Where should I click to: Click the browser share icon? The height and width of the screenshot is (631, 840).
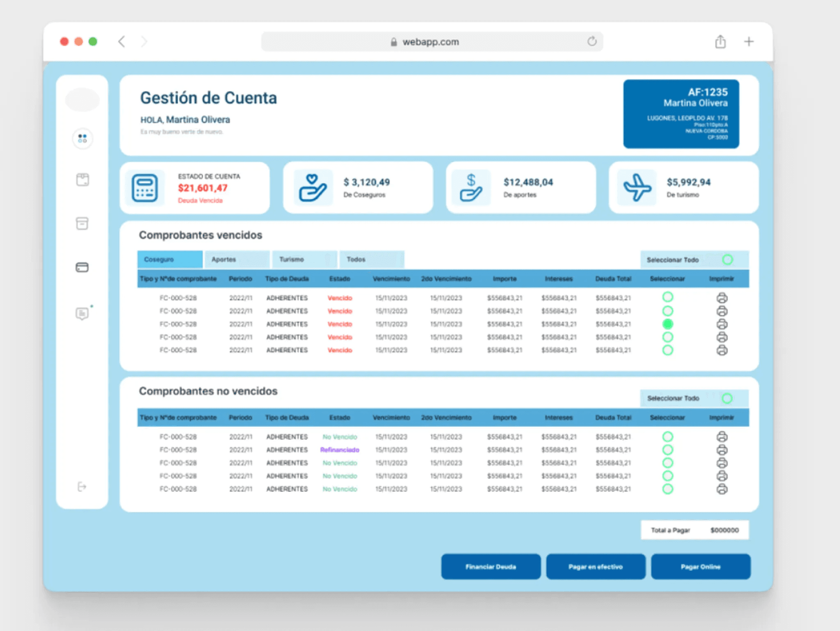(x=720, y=42)
